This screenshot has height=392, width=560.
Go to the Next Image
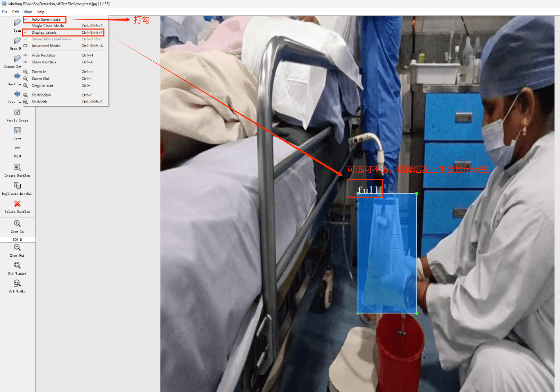(17, 76)
